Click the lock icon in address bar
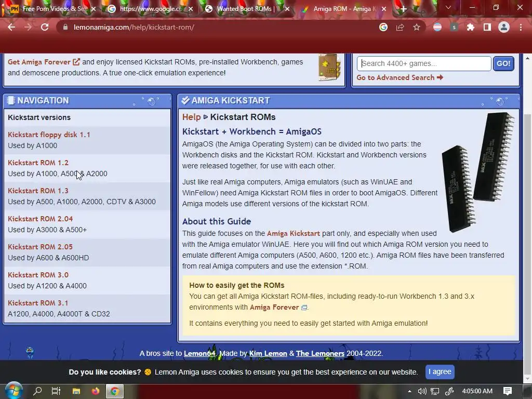Screen dimensions: 532x399 coord(65,27)
